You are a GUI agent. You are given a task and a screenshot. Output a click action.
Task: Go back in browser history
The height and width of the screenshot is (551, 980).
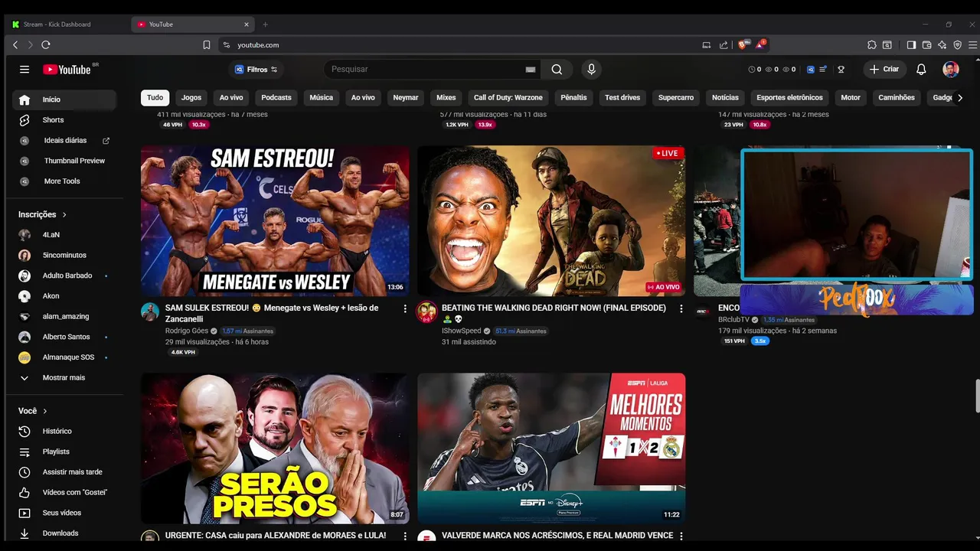(15, 45)
